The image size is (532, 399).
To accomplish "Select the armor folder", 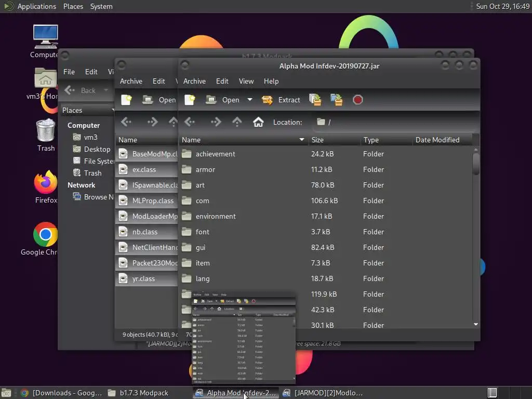I will click(326, 170).
